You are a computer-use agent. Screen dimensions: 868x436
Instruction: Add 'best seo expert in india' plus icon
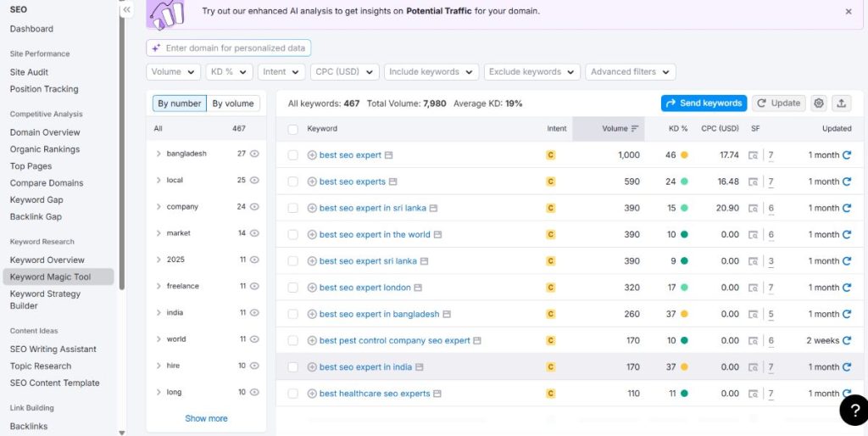click(312, 366)
